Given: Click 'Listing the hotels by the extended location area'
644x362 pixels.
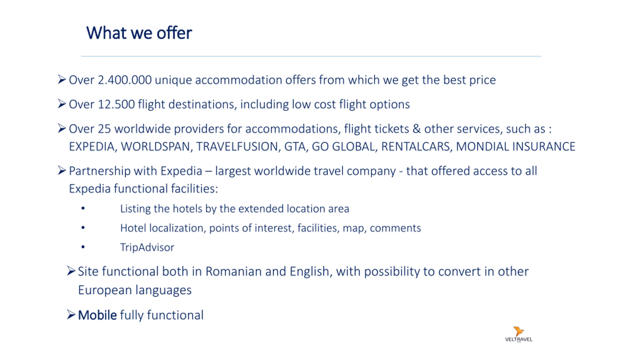Looking at the screenshot, I should (234, 209).
